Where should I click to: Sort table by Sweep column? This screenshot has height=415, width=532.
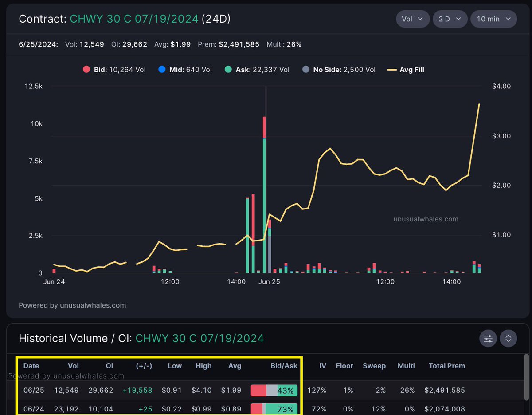(374, 366)
